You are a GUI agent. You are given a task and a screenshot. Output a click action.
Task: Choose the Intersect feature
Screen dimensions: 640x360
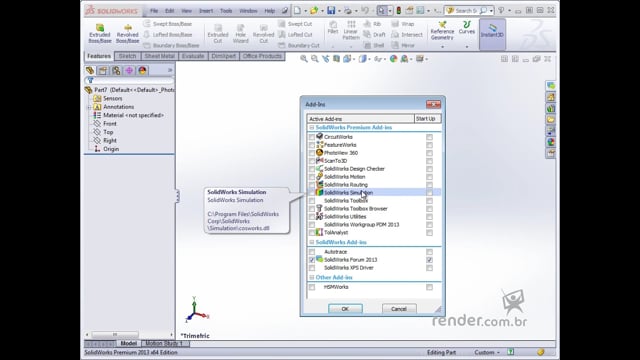coord(407,35)
